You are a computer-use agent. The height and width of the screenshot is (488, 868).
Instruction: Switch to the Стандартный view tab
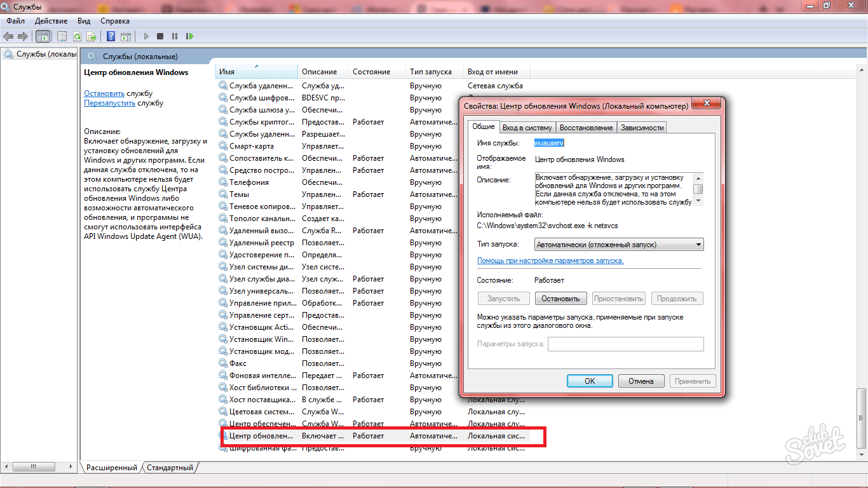coord(170,468)
